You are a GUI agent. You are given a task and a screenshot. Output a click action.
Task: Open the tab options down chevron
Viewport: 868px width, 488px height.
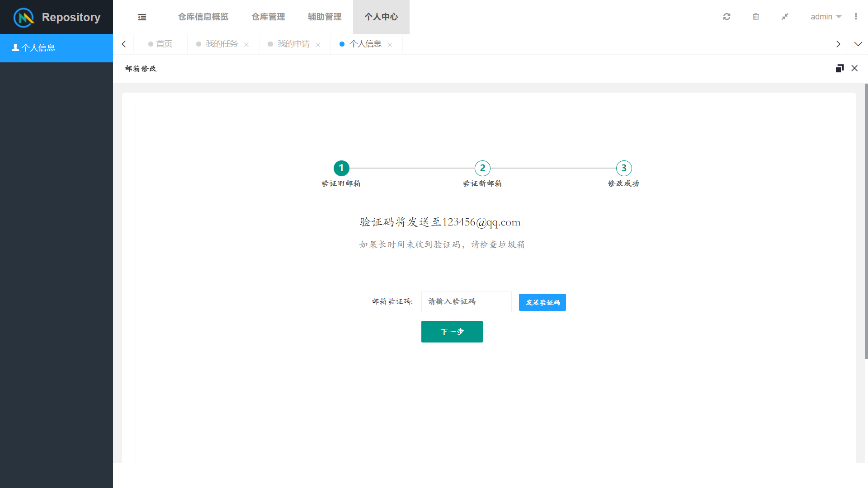tap(858, 44)
